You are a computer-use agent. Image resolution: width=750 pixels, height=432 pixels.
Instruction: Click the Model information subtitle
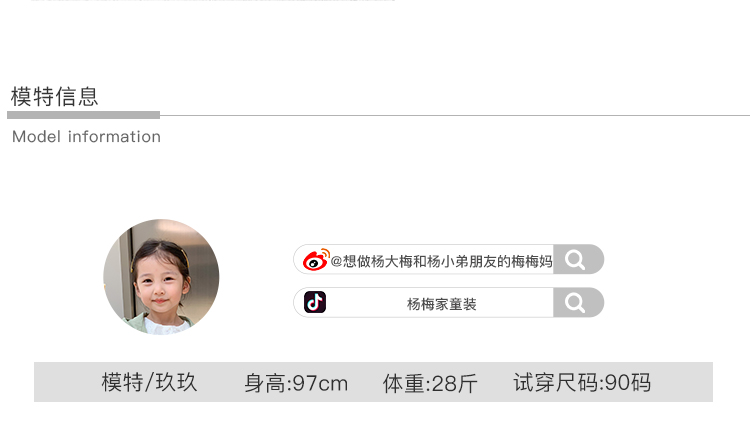[86, 137]
